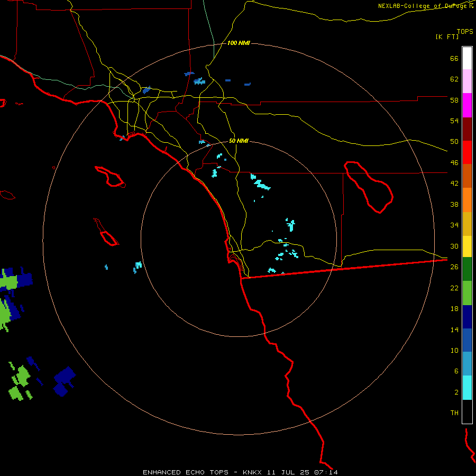Click the dark green legend swatch
Image resolution: width=476 pixels, height=476 pixels.
point(467,269)
